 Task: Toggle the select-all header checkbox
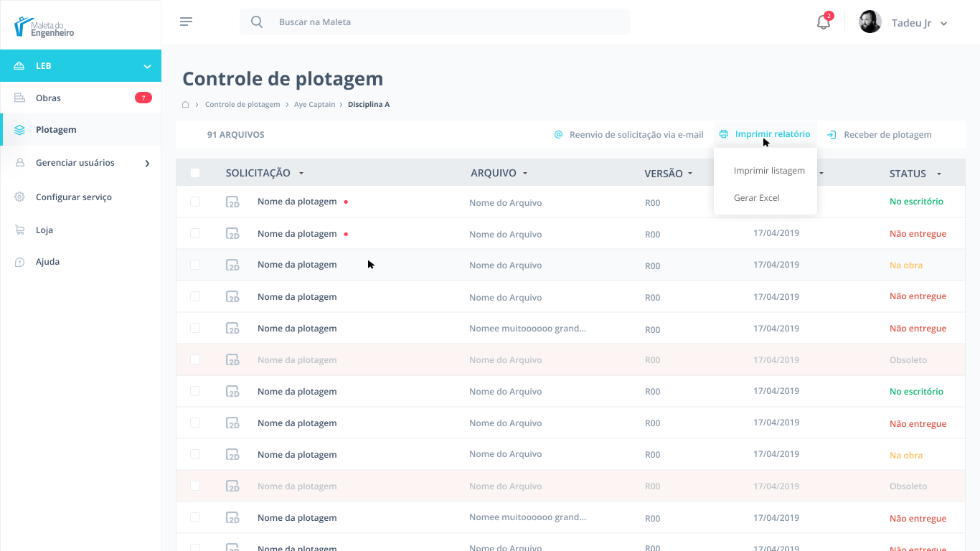coord(195,173)
